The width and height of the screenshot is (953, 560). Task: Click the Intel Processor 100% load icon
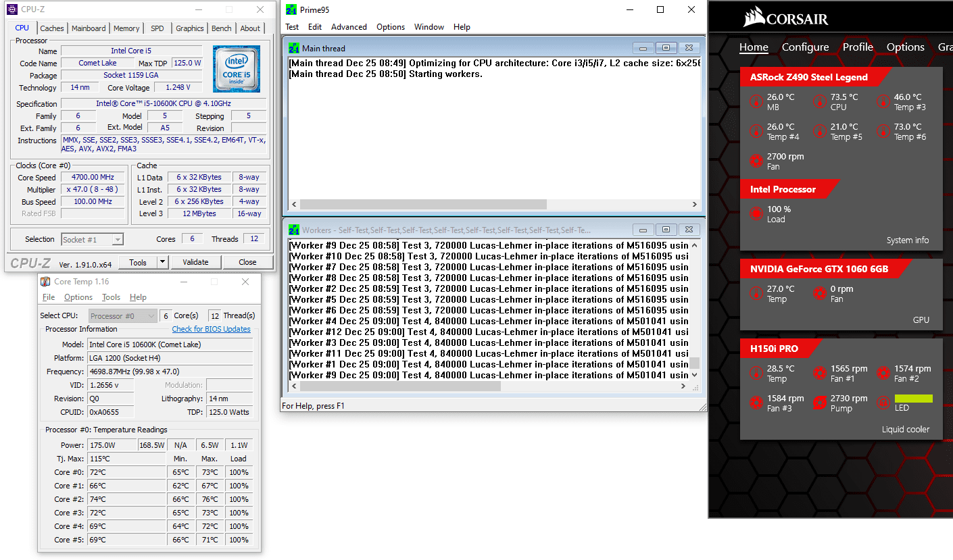click(x=756, y=213)
